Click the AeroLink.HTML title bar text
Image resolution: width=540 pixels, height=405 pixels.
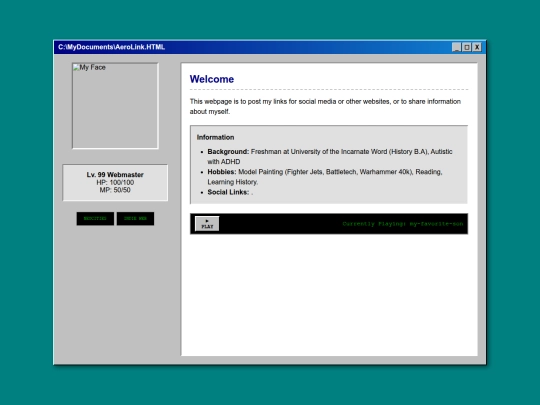(x=111, y=47)
